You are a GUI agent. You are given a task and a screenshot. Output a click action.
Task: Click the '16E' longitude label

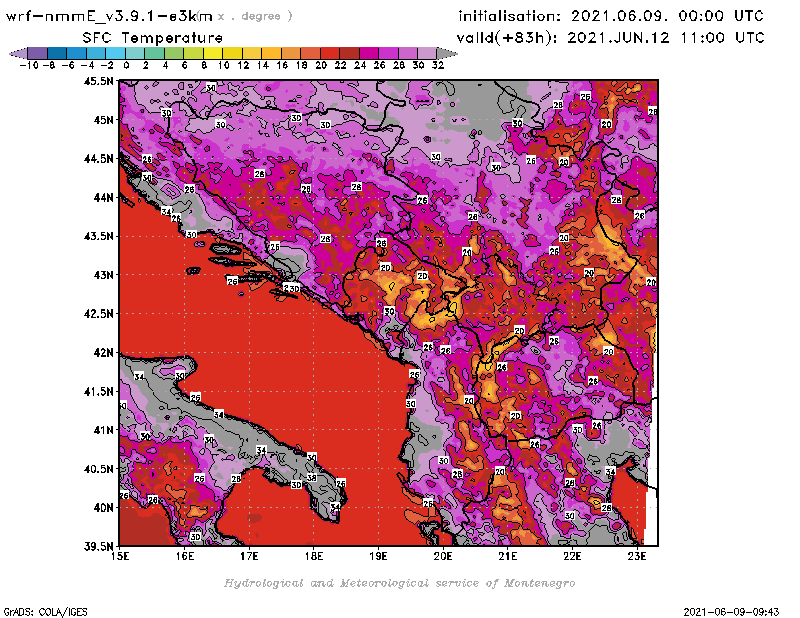click(x=184, y=556)
